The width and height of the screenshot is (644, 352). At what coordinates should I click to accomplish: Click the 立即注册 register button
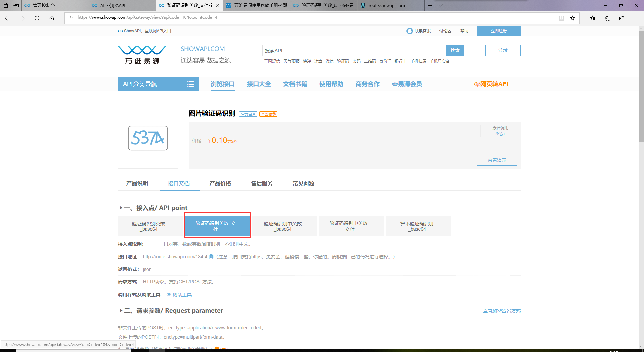click(x=499, y=31)
